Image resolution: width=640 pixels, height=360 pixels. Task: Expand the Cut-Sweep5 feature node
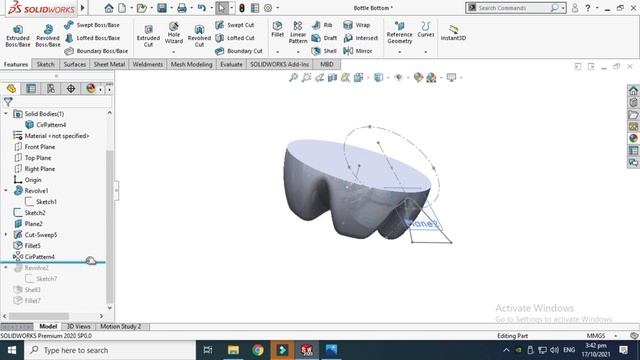[6, 235]
